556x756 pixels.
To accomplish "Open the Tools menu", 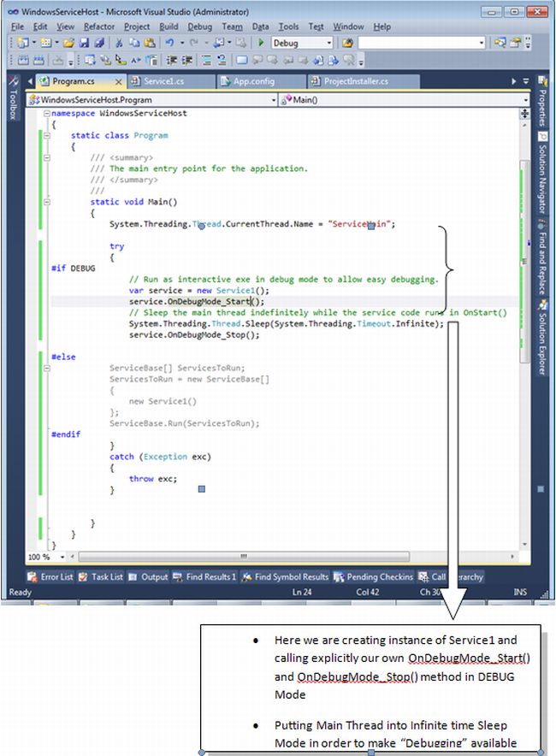I will click(x=288, y=27).
